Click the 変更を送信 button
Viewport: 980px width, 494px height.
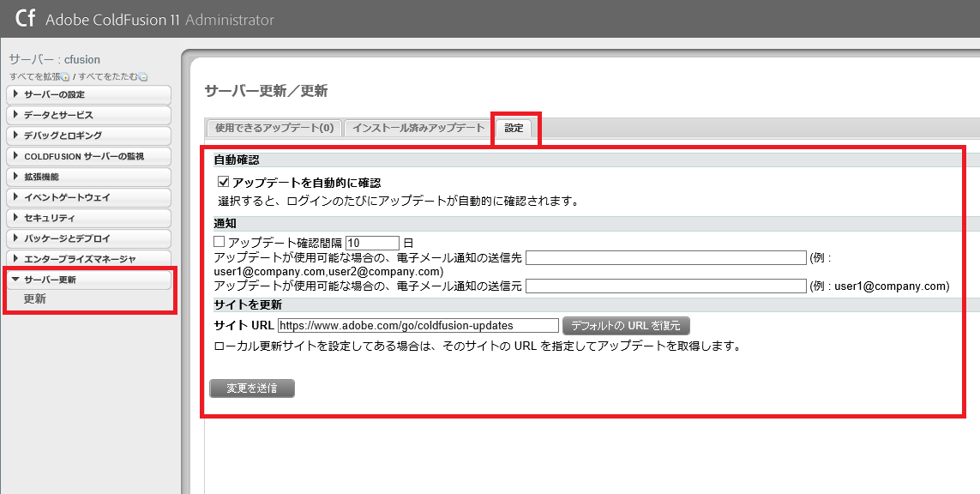(x=252, y=389)
